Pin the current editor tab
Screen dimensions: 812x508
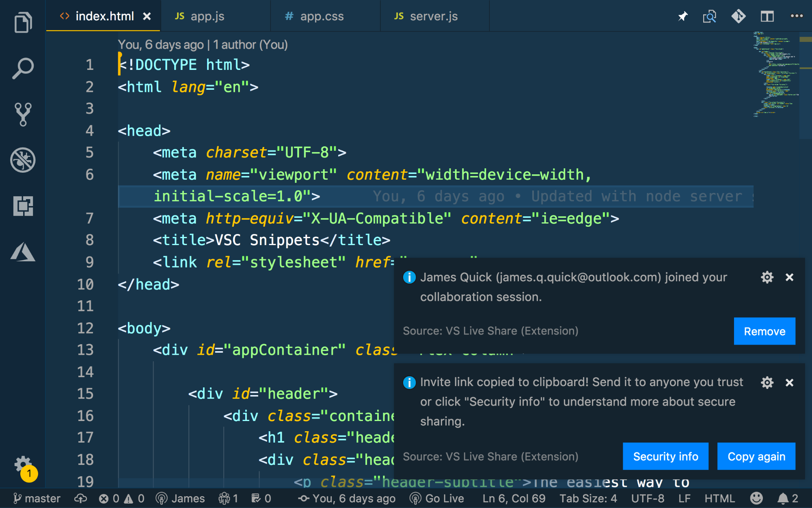[x=683, y=16]
